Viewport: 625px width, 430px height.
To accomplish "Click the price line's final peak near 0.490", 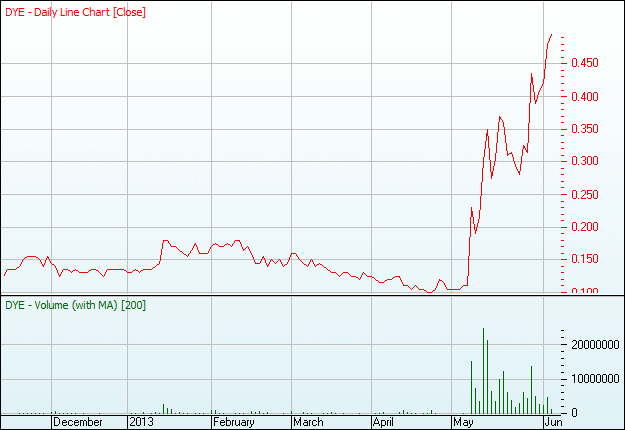I will pyautogui.click(x=552, y=35).
